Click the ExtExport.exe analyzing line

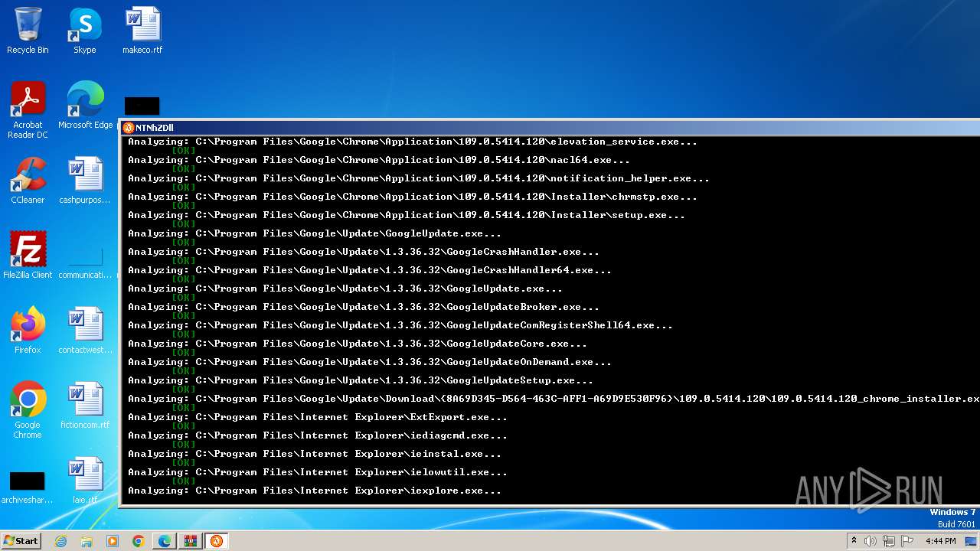point(318,417)
